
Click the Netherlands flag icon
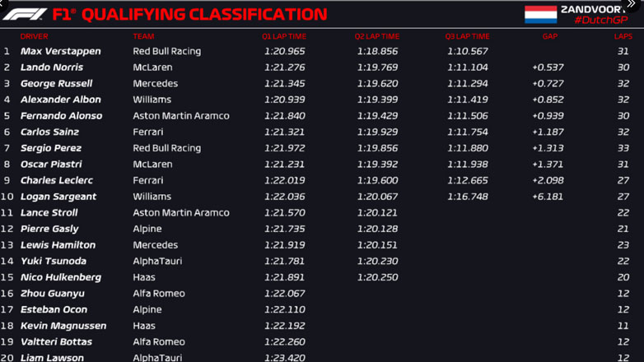pos(540,14)
